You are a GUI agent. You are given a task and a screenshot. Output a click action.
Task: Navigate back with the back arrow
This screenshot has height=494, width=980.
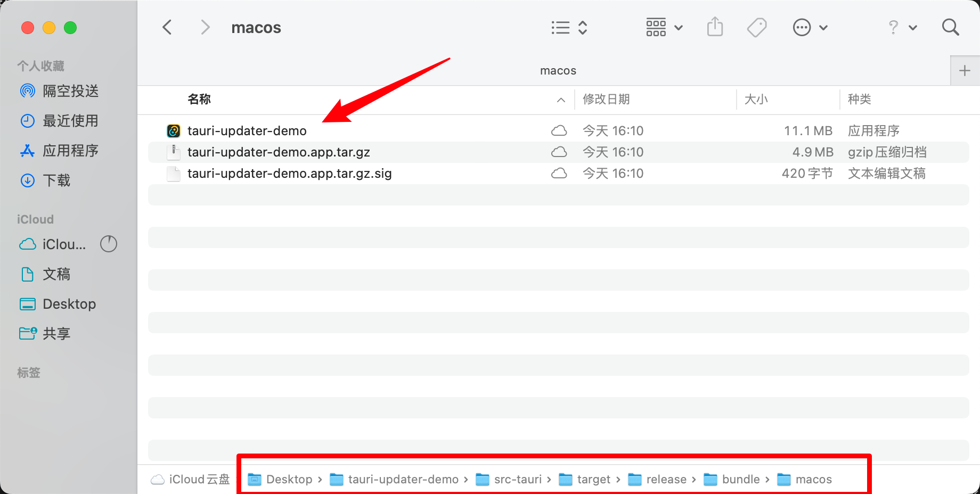[167, 27]
